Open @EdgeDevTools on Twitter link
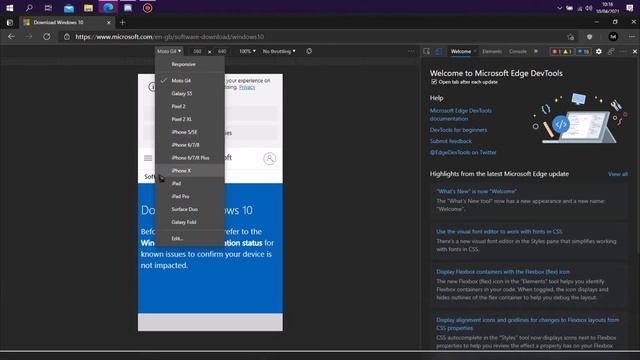640x360 pixels. [x=463, y=152]
